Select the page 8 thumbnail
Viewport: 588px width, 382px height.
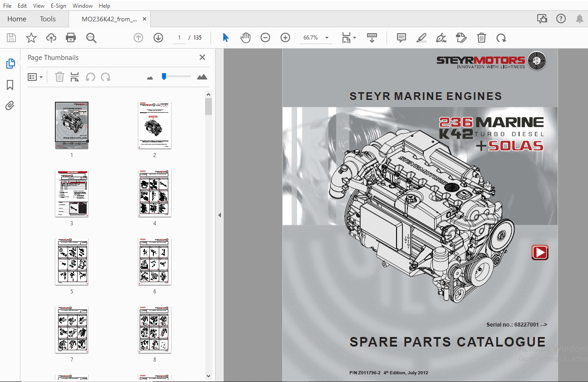pos(155,329)
